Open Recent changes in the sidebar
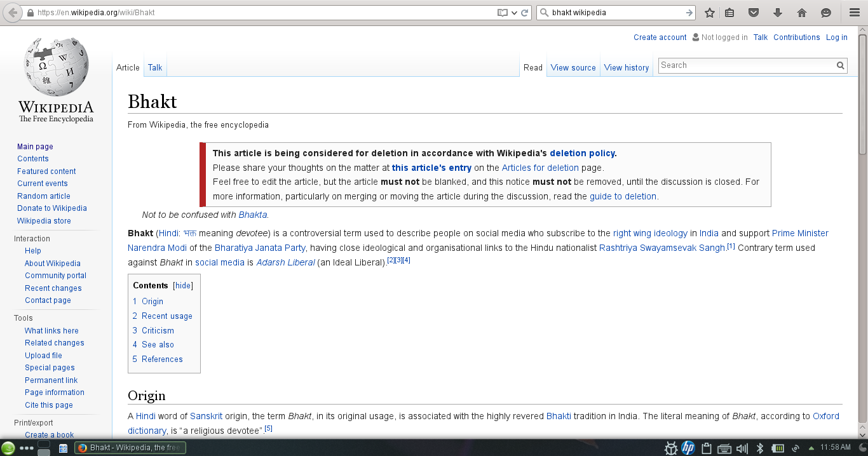The height and width of the screenshot is (456, 868). point(53,288)
